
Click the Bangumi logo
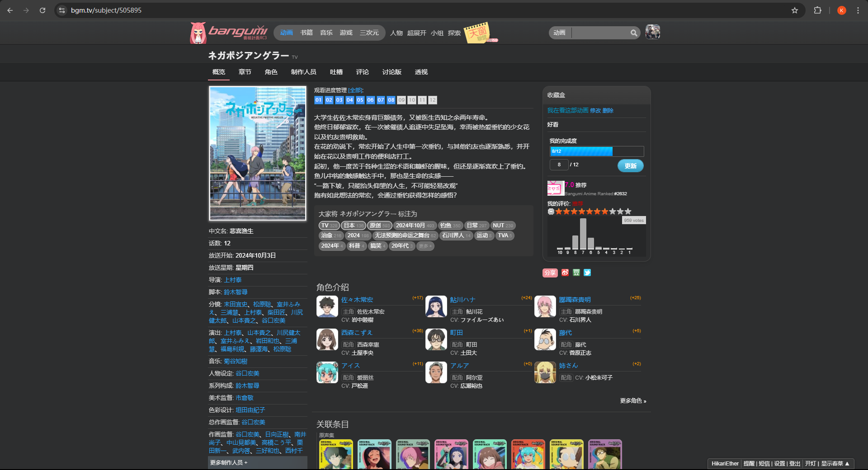click(x=229, y=33)
